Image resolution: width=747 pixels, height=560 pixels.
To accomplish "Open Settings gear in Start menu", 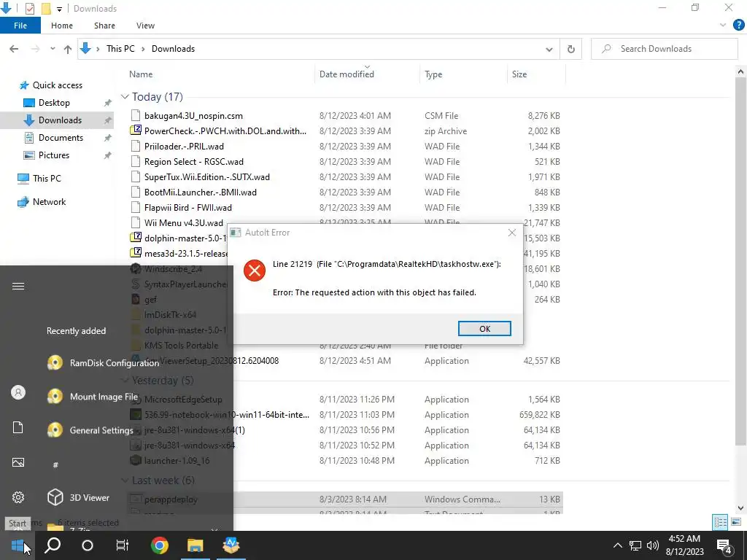I will (x=18, y=497).
